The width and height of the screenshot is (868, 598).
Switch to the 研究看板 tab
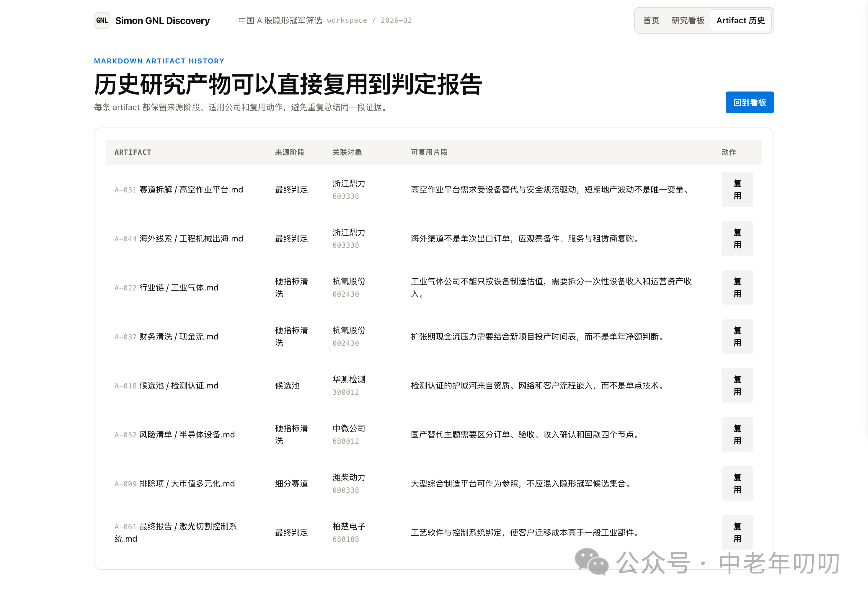point(688,21)
